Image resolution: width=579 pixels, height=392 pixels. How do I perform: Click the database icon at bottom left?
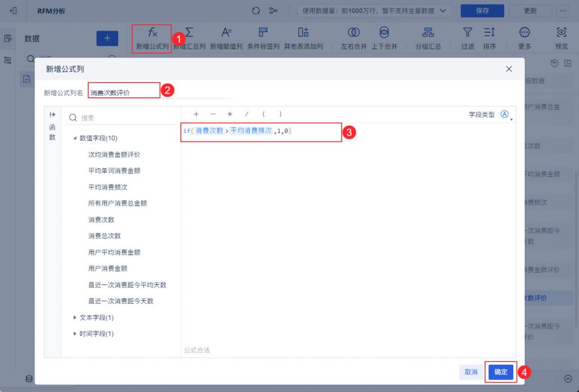coord(29,378)
